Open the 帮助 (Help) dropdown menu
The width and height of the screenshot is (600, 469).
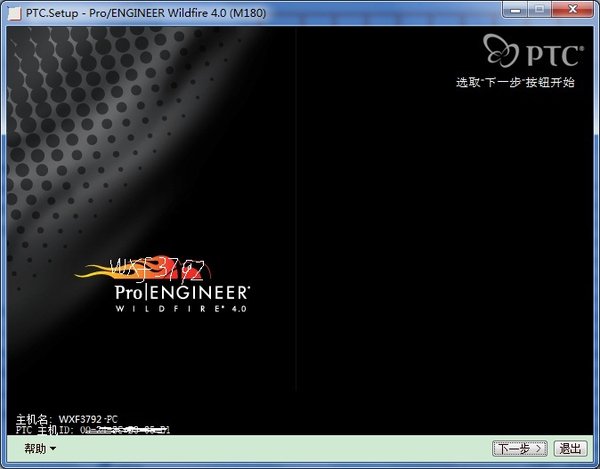pos(40,448)
